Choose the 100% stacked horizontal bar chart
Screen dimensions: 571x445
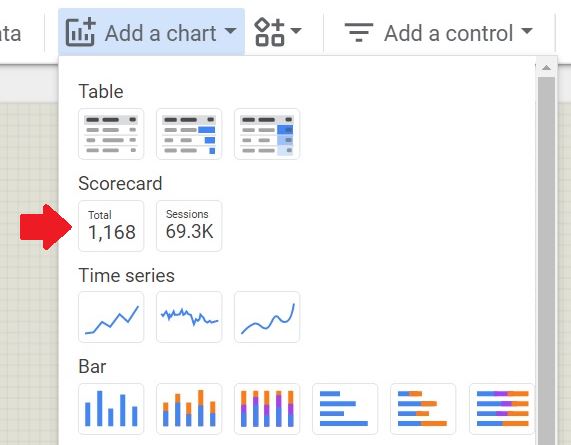coord(501,409)
